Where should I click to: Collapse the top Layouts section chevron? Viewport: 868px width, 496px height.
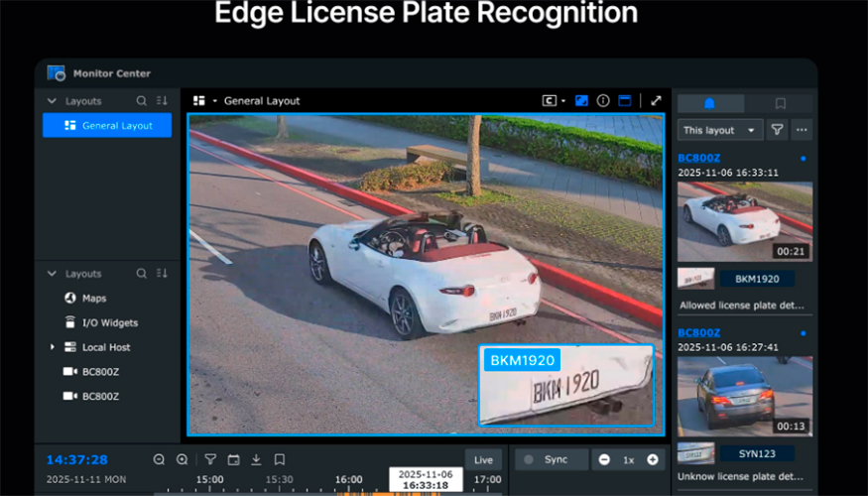52,101
